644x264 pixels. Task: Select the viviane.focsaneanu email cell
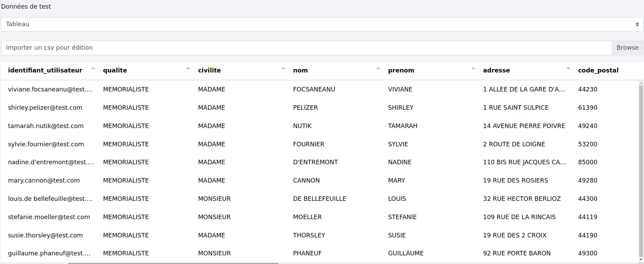click(50, 89)
